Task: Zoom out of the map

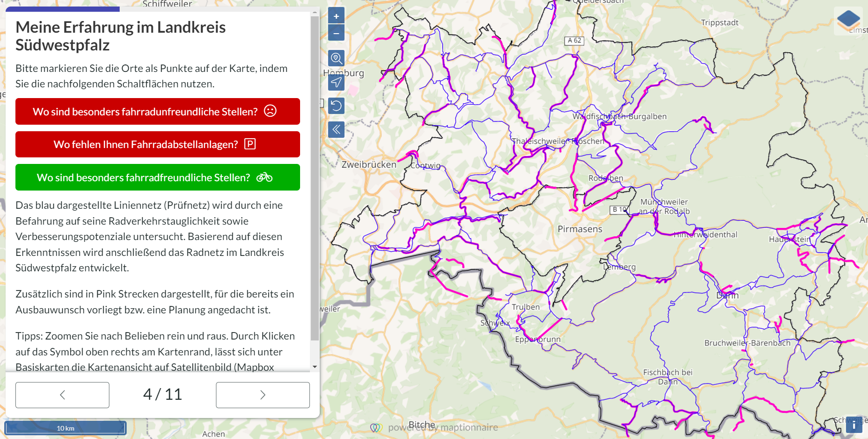Action: coord(336,33)
